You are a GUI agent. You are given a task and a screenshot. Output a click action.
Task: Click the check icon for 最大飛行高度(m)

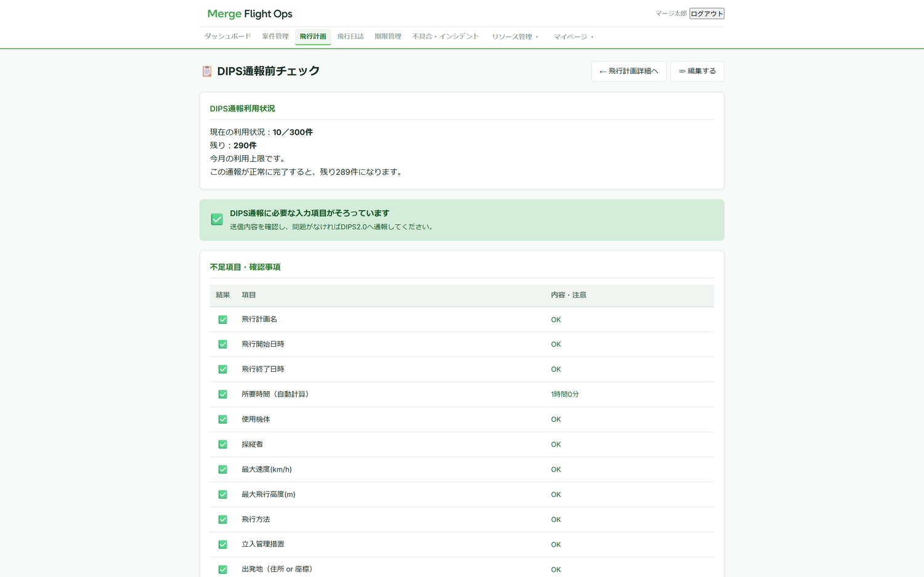tap(223, 494)
